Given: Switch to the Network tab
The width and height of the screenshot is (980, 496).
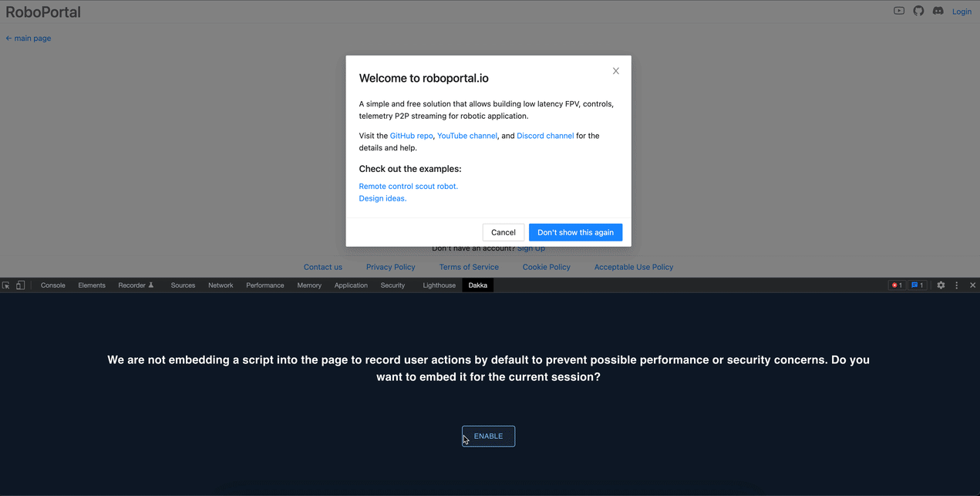Looking at the screenshot, I should pos(221,285).
